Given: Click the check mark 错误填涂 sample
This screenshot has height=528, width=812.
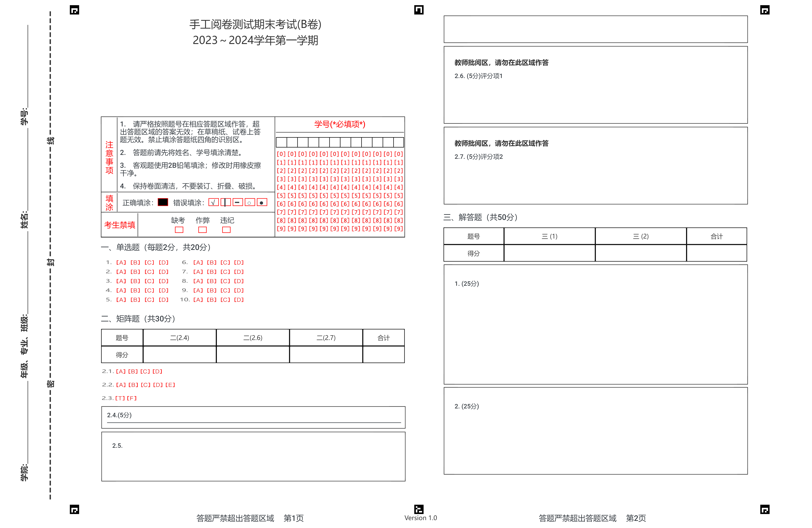Looking at the screenshot, I should 214,202.
